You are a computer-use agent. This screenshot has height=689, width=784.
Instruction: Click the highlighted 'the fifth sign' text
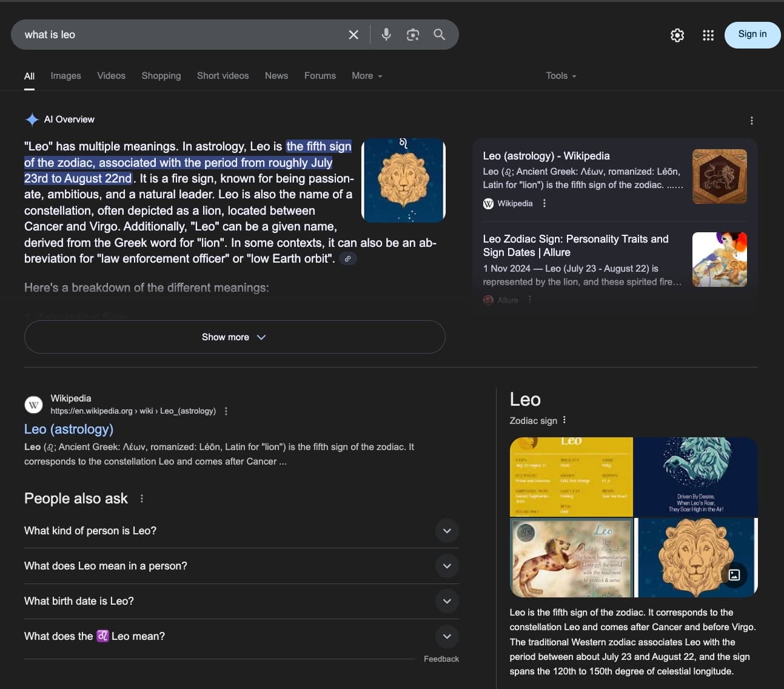click(x=319, y=146)
